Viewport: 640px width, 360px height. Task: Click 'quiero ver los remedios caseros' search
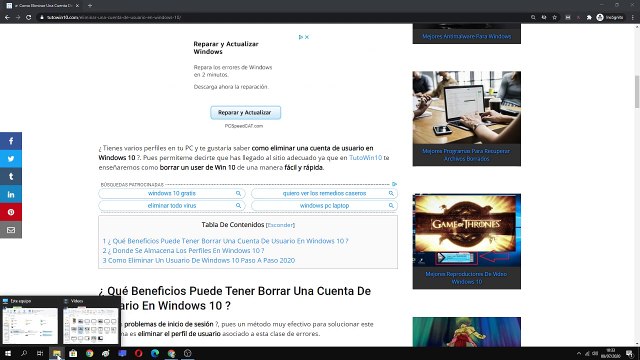(x=324, y=193)
